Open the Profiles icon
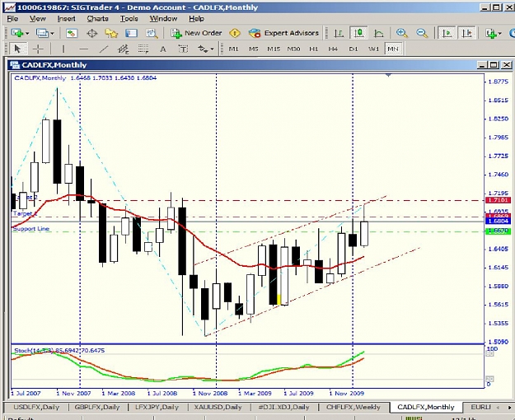Viewport: 515px width, 420px height. click(42, 33)
